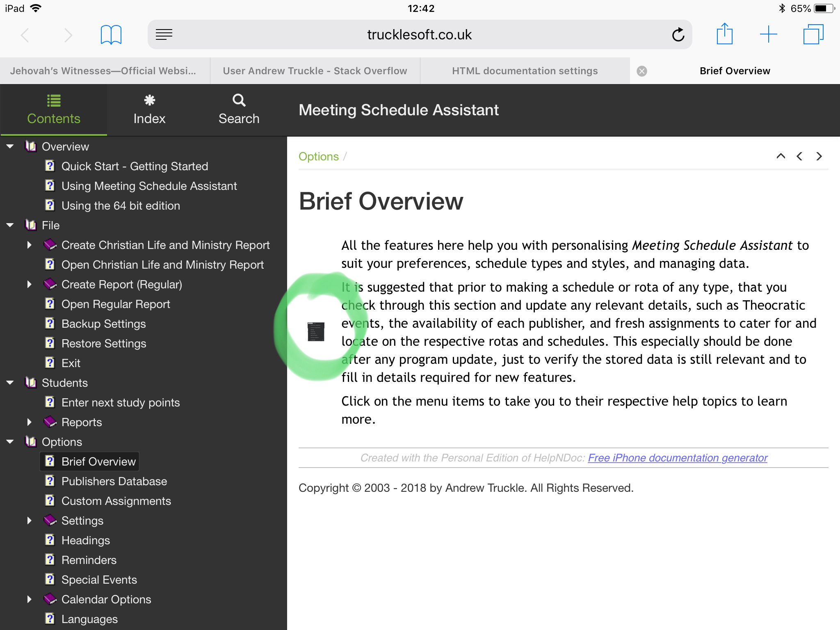Expand the Calendar Options node
840x630 pixels.
tap(29, 599)
